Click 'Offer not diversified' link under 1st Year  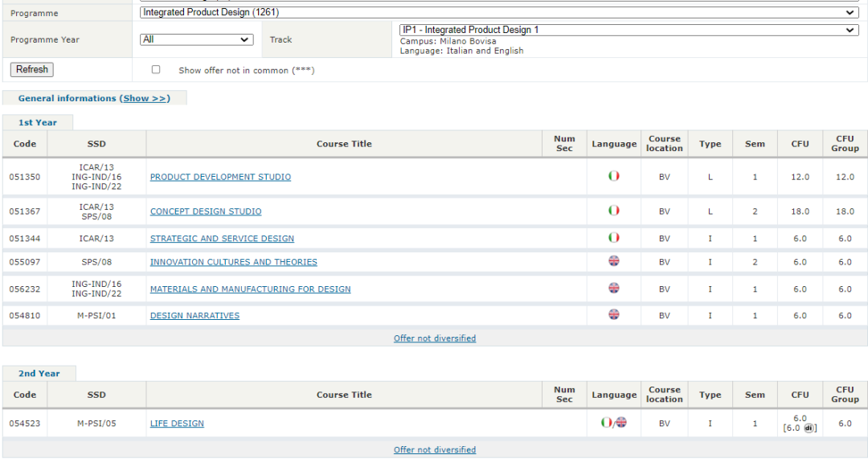[x=434, y=338]
